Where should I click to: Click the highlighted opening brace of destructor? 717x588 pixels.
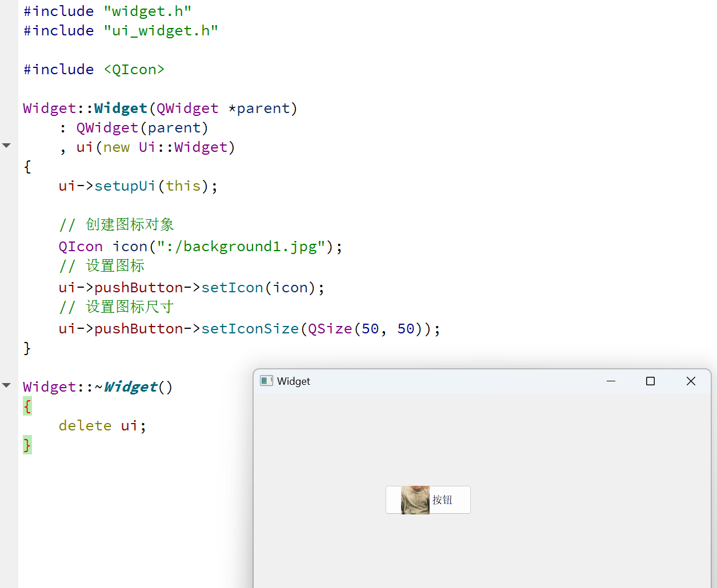pyautogui.click(x=27, y=406)
